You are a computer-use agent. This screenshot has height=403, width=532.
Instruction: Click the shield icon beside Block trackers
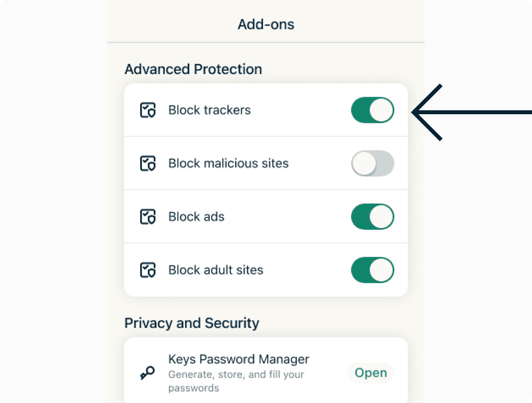click(148, 110)
